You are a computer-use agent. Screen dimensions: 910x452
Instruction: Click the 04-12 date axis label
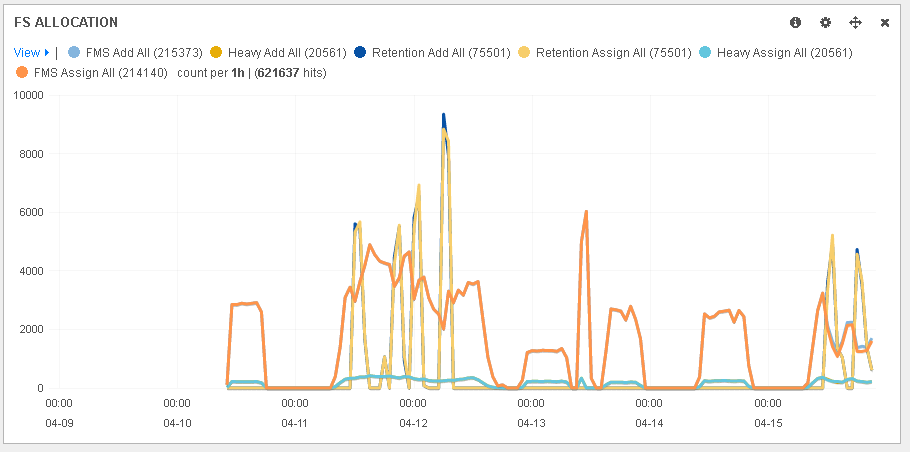click(x=413, y=423)
